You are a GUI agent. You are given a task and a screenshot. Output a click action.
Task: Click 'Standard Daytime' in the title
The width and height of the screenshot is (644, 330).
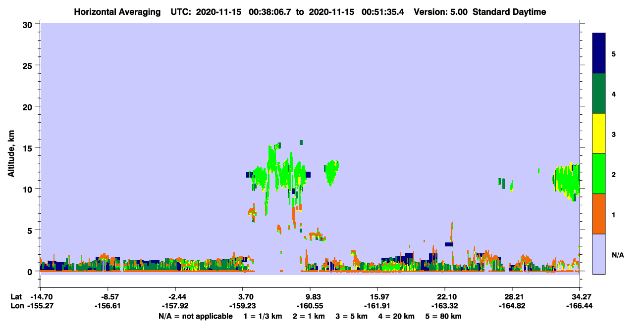(x=509, y=12)
